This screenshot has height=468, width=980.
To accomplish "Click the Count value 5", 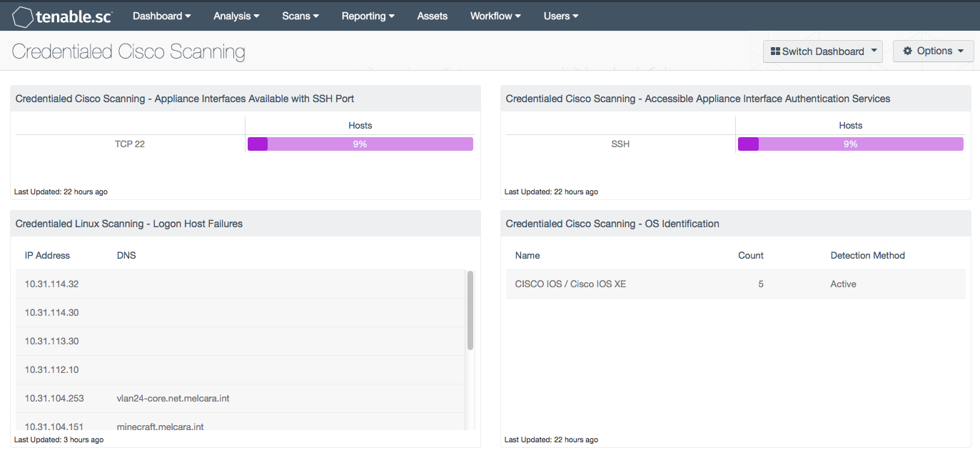I will 761,284.
